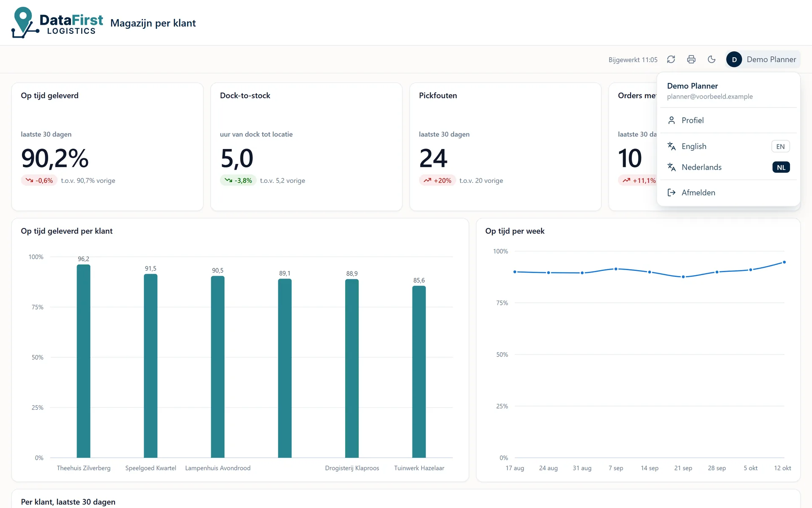The image size is (812, 508).
Task: Click the D avatar circle
Action: pos(734,60)
